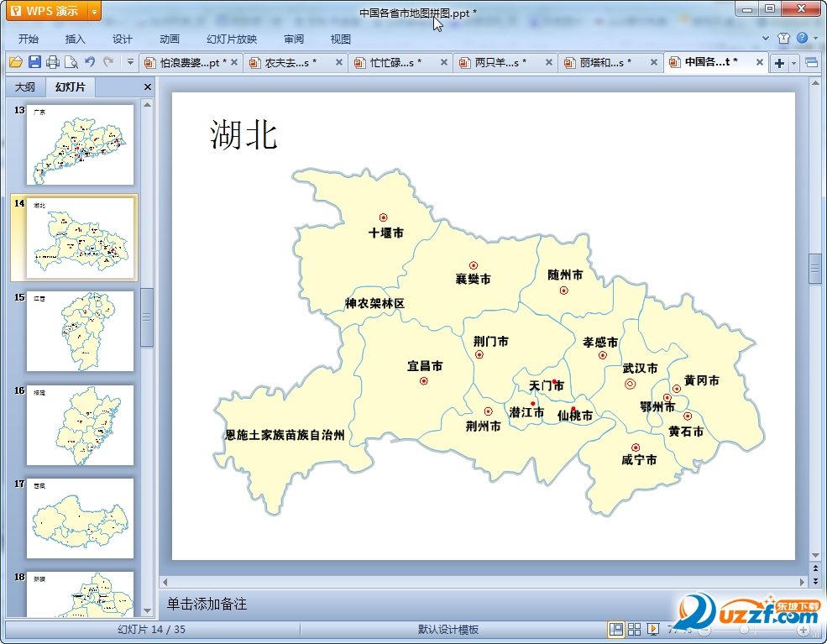Image resolution: width=827 pixels, height=644 pixels.
Task: Close the 农夫去...s document tab
Action: pyautogui.click(x=339, y=62)
